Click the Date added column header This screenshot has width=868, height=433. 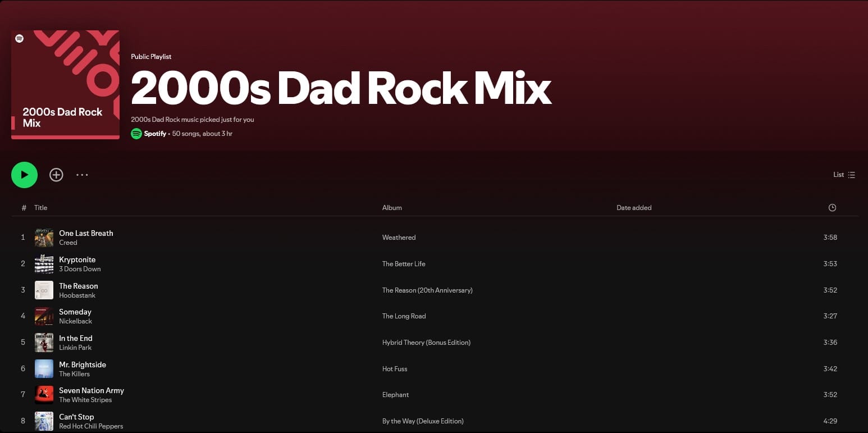[x=634, y=208]
